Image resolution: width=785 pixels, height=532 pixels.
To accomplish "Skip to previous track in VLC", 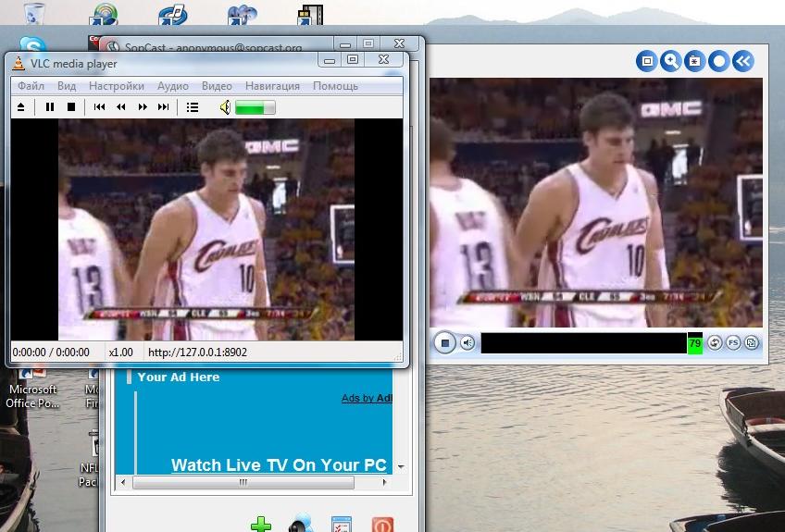I will point(99,107).
